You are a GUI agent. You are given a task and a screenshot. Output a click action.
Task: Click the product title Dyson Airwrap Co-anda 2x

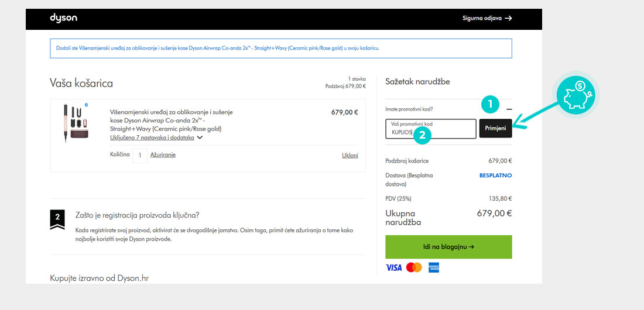tap(172, 120)
